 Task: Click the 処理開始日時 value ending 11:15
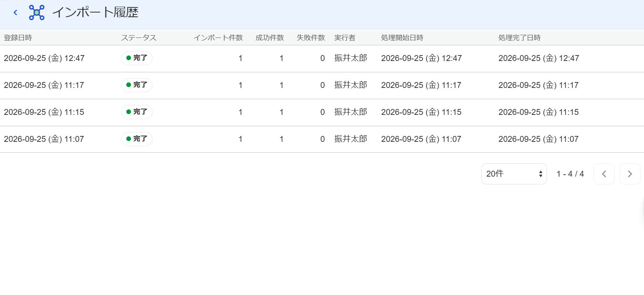point(421,112)
